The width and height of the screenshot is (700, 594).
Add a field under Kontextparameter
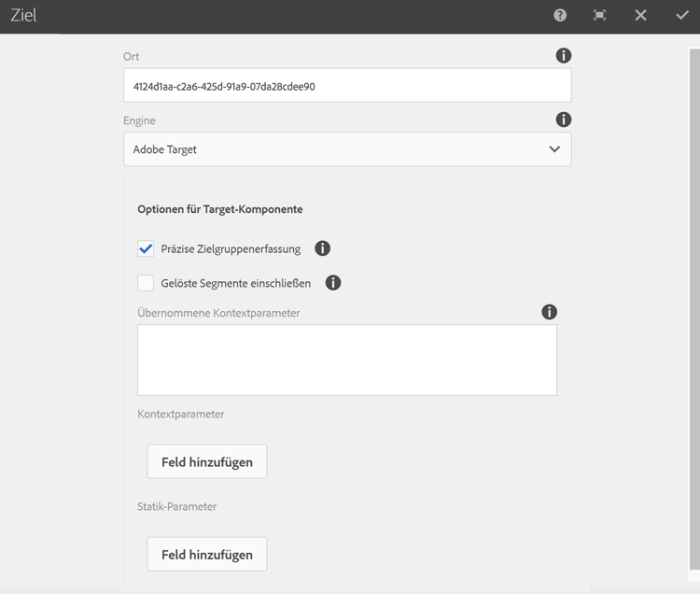tap(207, 461)
